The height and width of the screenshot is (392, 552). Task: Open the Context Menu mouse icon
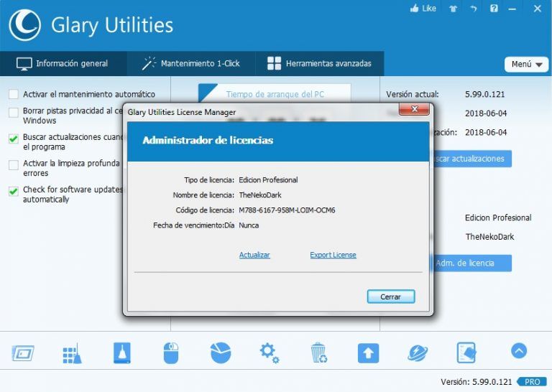[171, 353]
